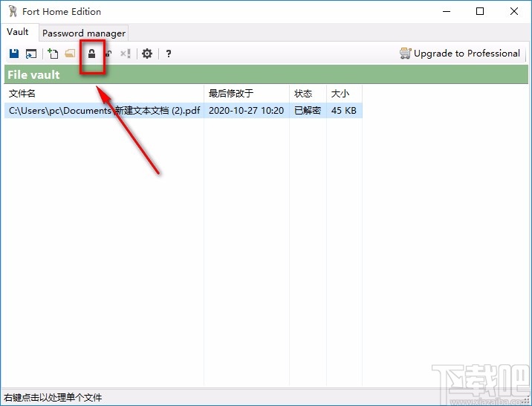Open the Password manager tab
532x406 pixels.
click(84, 33)
